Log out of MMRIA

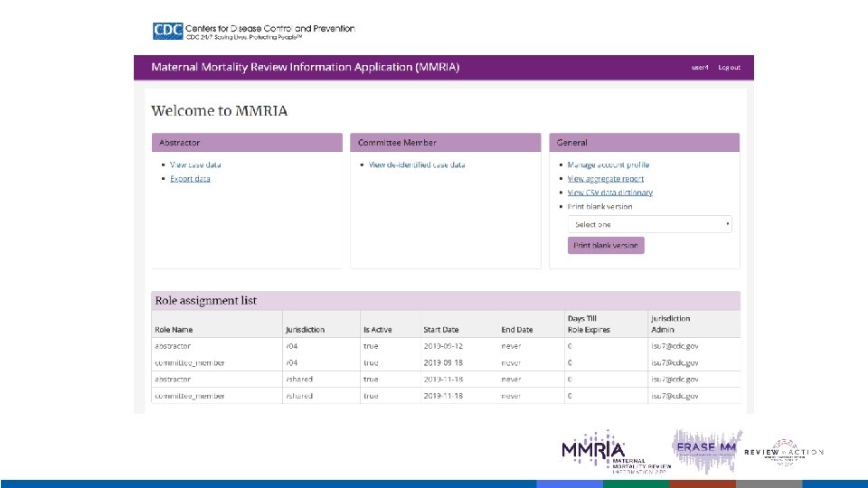[729, 68]
